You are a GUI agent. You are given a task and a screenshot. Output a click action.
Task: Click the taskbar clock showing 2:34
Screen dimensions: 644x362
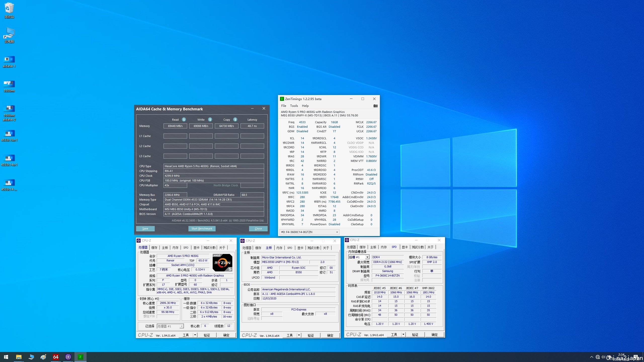pyautogui.click(x=621, y=355)
